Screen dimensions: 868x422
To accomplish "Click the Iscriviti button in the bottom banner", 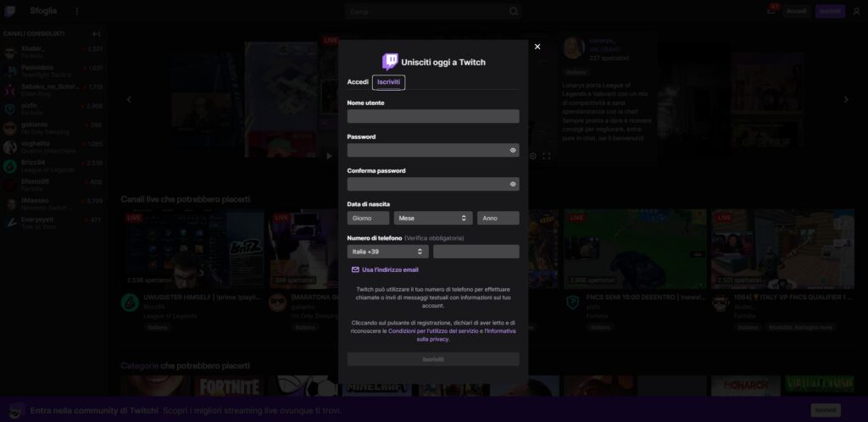I will (x=826, y=410).
